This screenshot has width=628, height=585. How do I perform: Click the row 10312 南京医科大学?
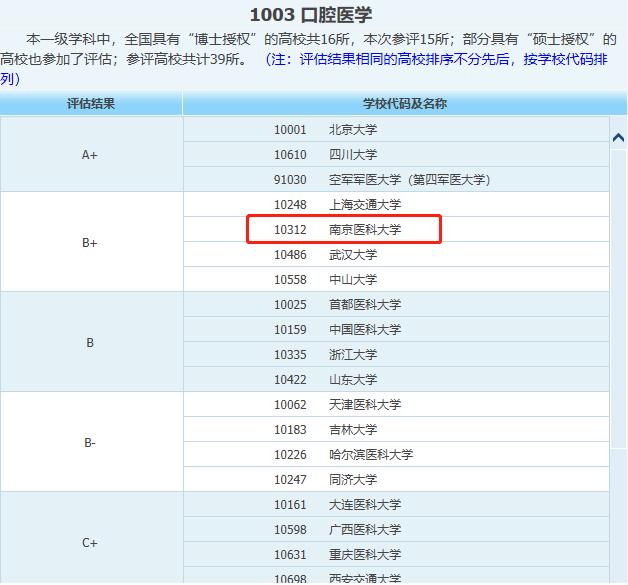click(396, 229)
